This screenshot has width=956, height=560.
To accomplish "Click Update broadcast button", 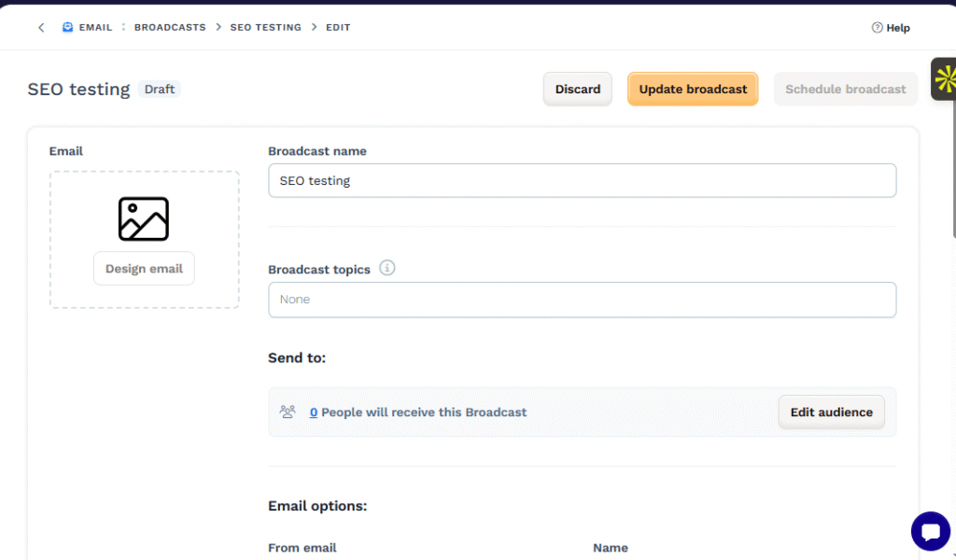I will (x=693, y=89).
